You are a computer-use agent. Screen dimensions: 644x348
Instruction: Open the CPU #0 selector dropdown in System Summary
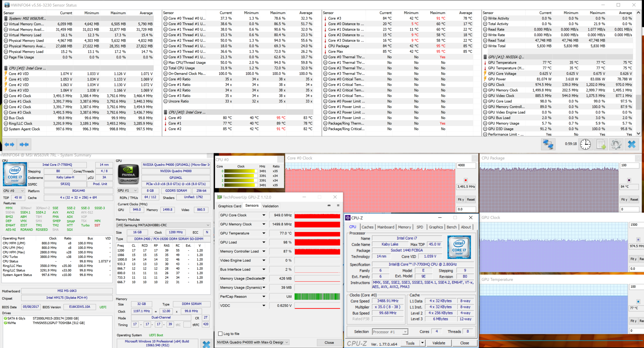point(14,191)
